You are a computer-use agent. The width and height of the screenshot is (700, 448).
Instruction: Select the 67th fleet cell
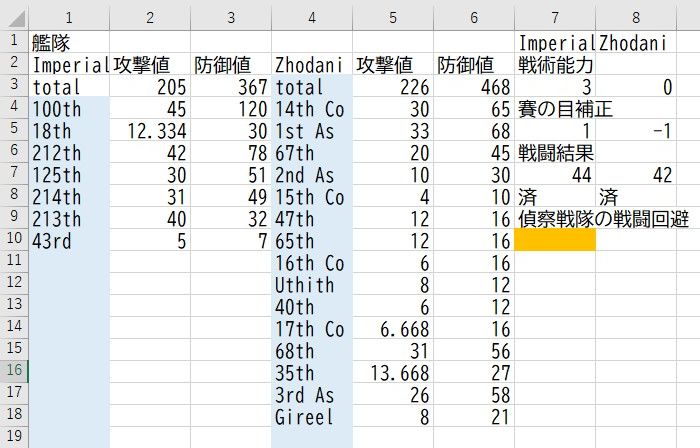(312, 152)
